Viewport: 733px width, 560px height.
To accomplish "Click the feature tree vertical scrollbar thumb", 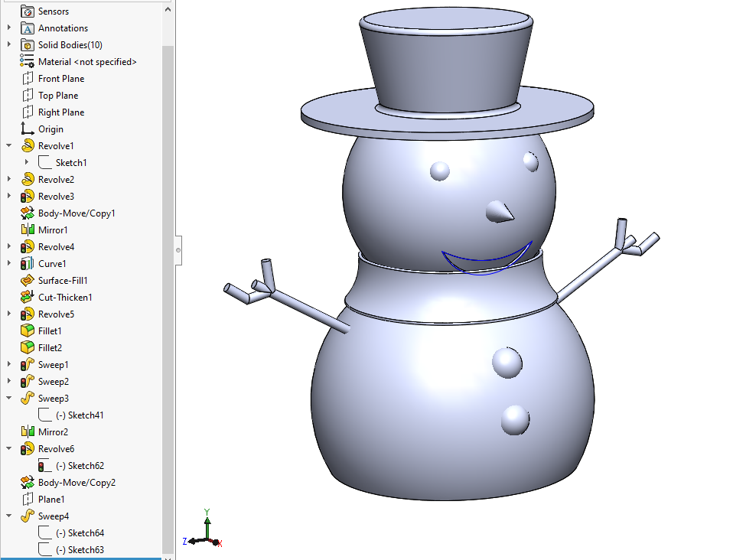I will click(x=168, y=299).
